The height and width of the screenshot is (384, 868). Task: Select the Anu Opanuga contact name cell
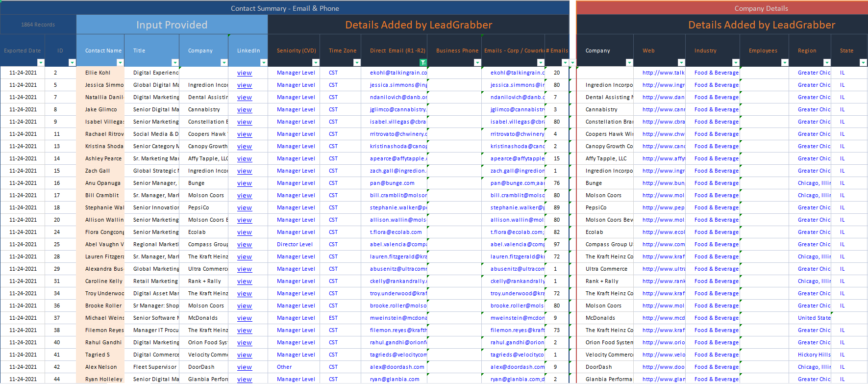(100, 183)
